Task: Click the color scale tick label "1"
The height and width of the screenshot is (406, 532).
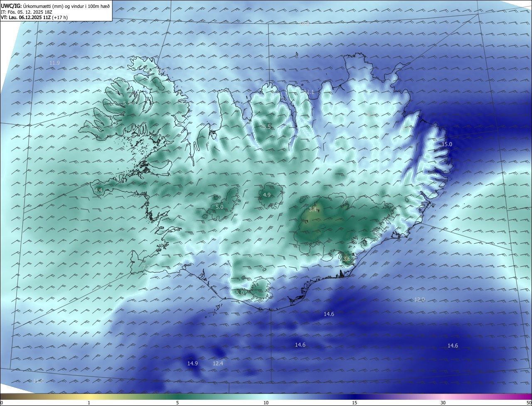Action: (x=89, y=403)
